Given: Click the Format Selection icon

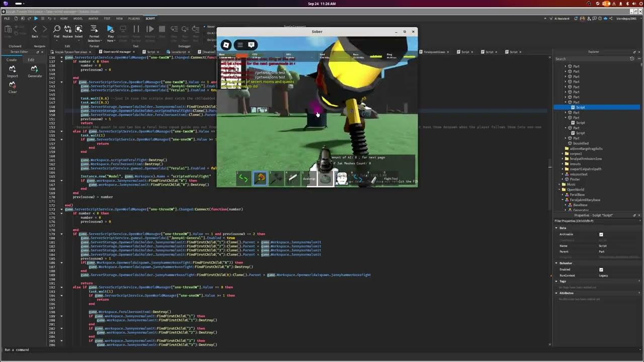Looking at the screenshot, I should pyautogui.click(x=94, y=29).
